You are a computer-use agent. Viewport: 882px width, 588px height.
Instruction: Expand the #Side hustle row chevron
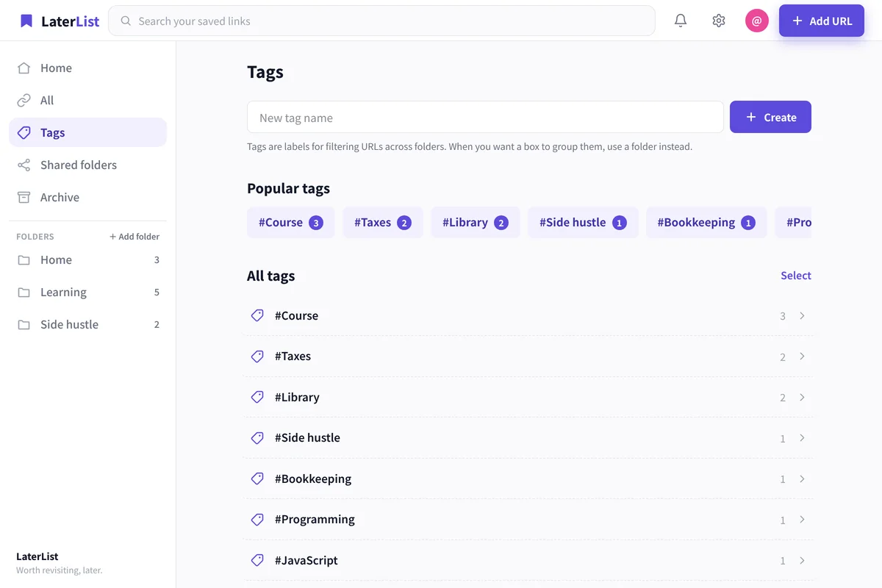click(x=802, y=437)
